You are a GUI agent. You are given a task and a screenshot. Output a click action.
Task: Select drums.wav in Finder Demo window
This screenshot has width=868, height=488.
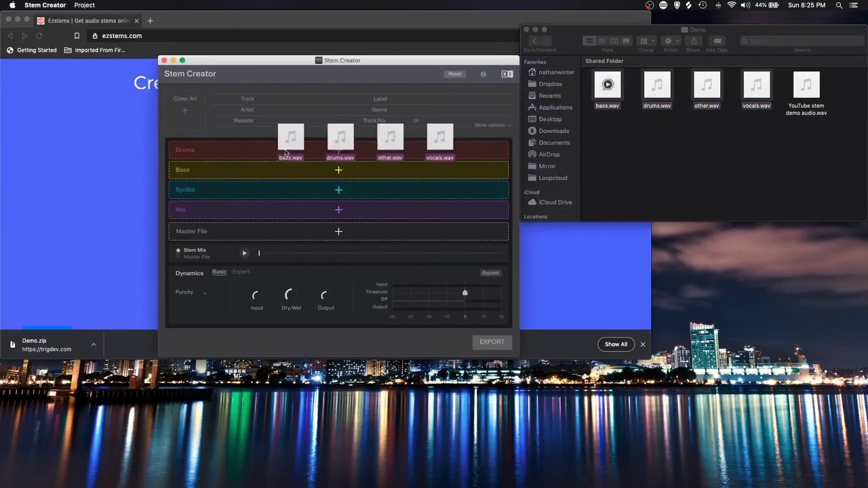656,90
